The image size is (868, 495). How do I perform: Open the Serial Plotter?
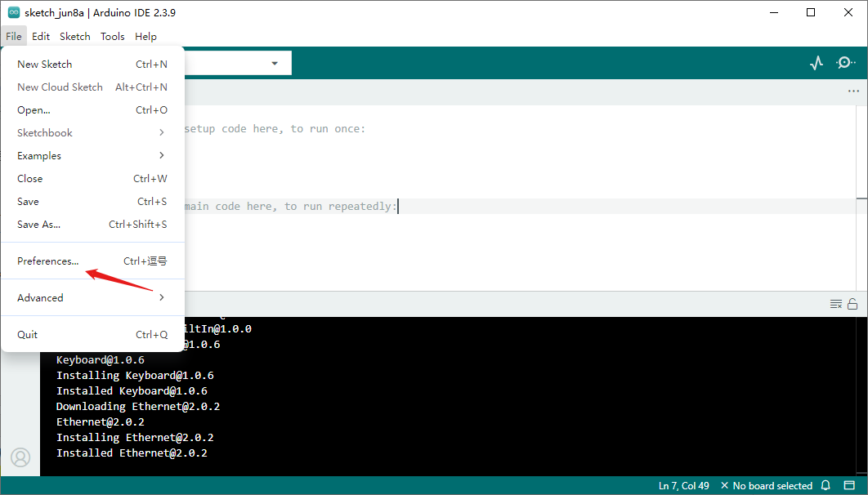pyautogui.click(x=817, y=63)
